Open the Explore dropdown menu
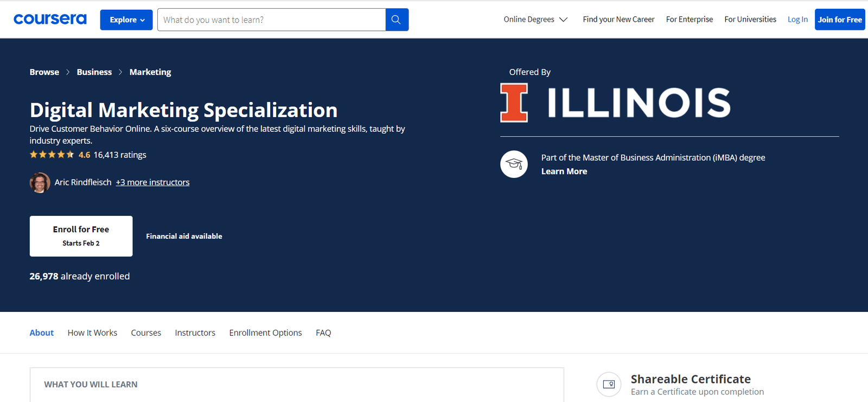 point(126,20)
